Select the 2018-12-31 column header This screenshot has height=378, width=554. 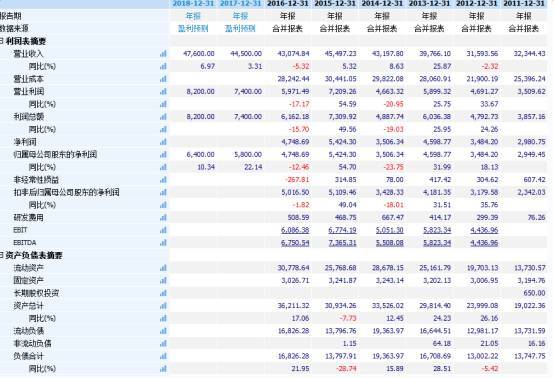point(193,4)
